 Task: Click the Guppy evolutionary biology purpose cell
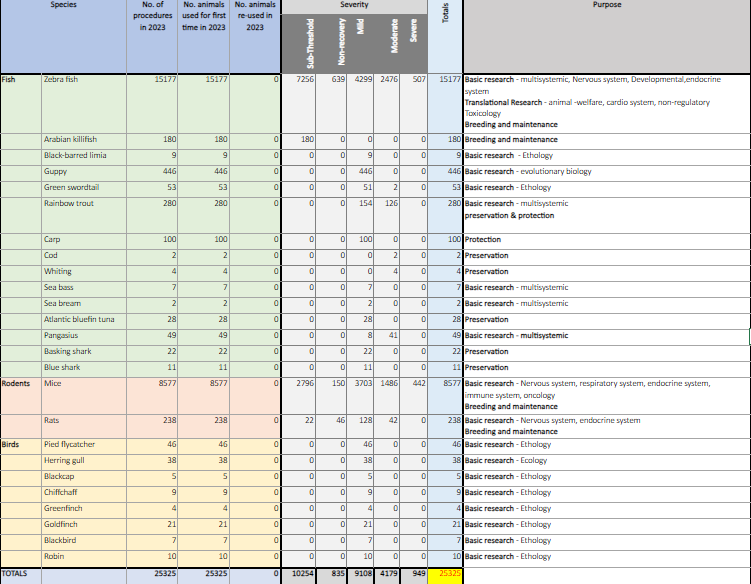pyautogui.click(x=606, y=171)
